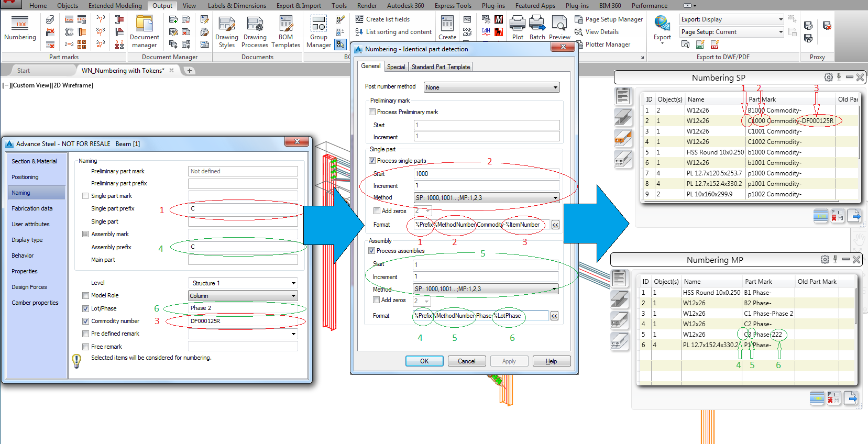Click Create list fields

click(x=382, y=19)
